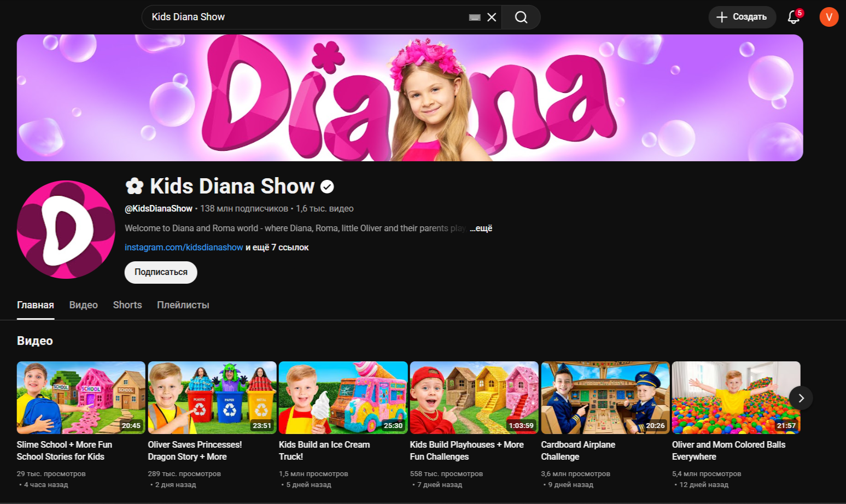Viewport: 846px width, 504px height.
Task: Click the 5,4 млн просмотров text
Action: tap(707, 473)
